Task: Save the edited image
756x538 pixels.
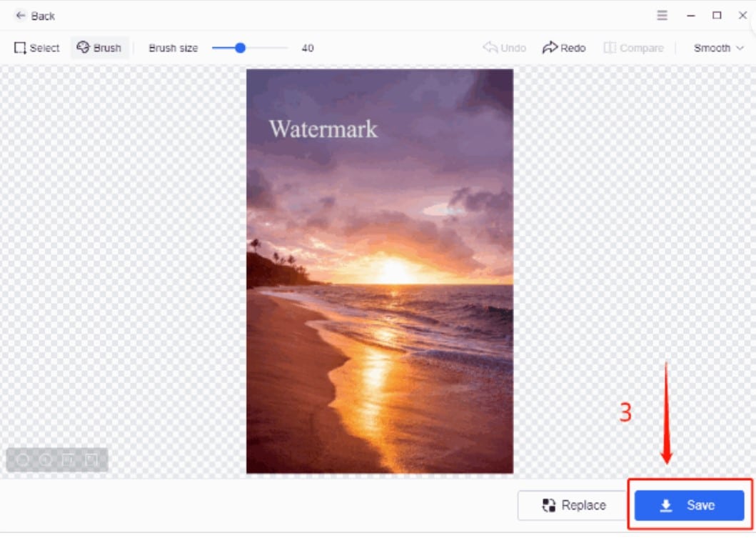Action: pyautogui.click(x=689, y=505)
